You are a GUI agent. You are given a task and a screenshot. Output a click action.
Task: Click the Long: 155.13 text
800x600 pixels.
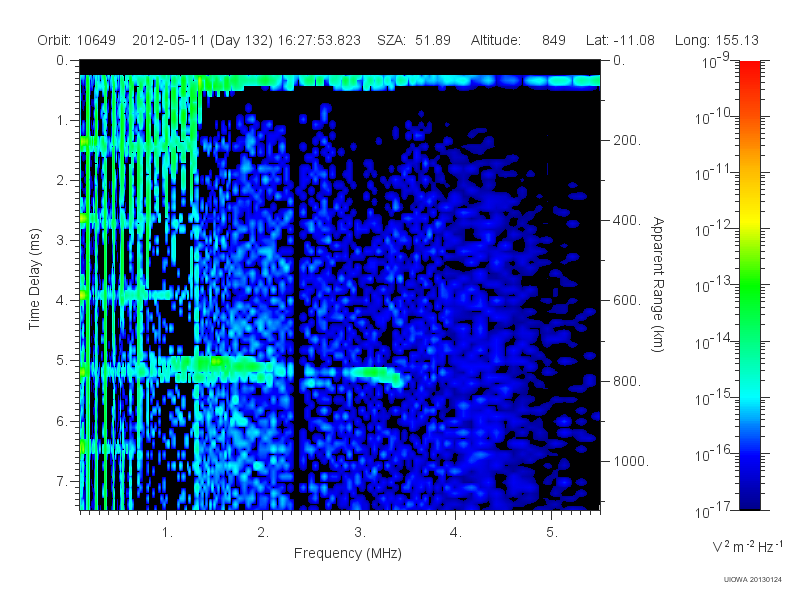[x=716, y=40]
